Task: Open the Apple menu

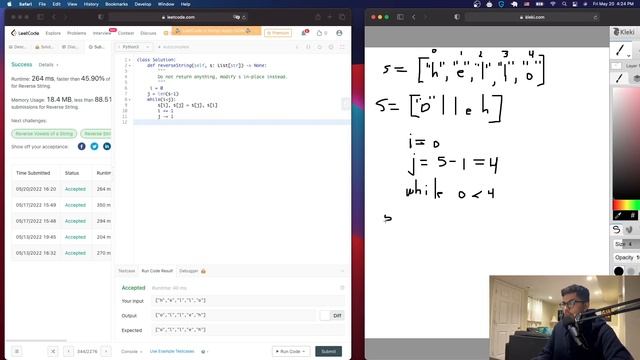Action: 9,4
